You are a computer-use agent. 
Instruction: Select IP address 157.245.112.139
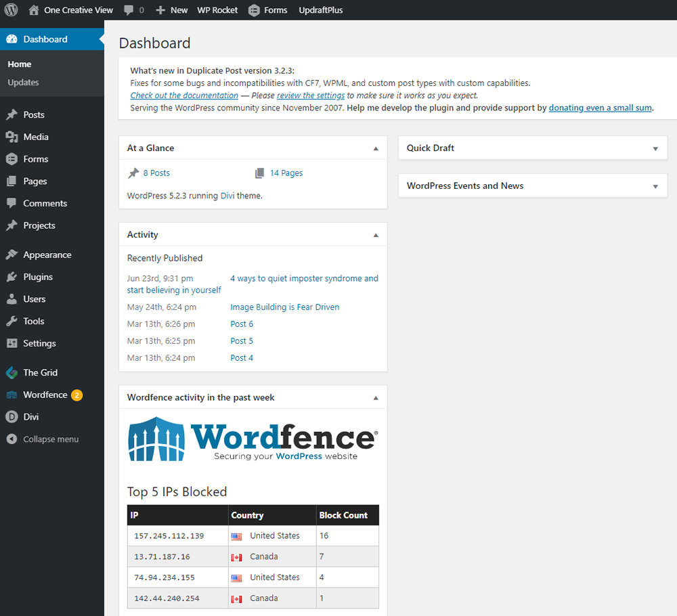coord(169,535)
